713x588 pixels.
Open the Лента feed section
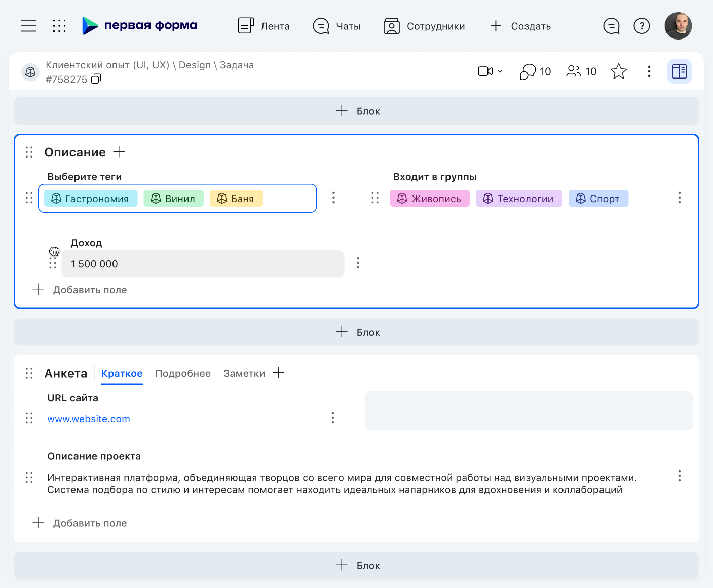pyautogui.click(x=264, y=26)
